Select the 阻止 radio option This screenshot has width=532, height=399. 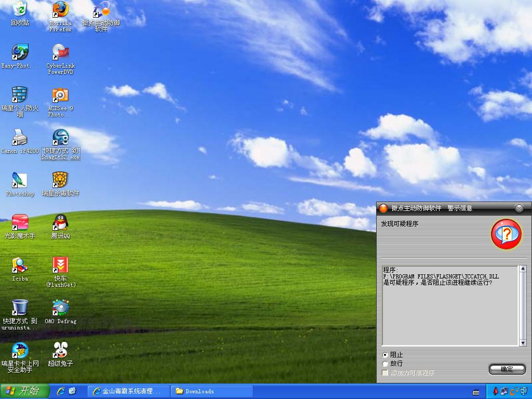(385, 355)
